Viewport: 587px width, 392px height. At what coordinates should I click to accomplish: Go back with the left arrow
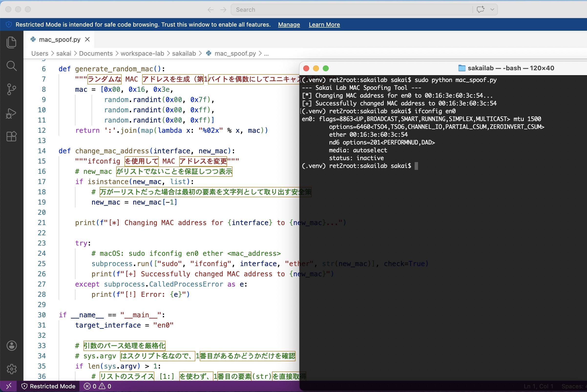[210, 10]
